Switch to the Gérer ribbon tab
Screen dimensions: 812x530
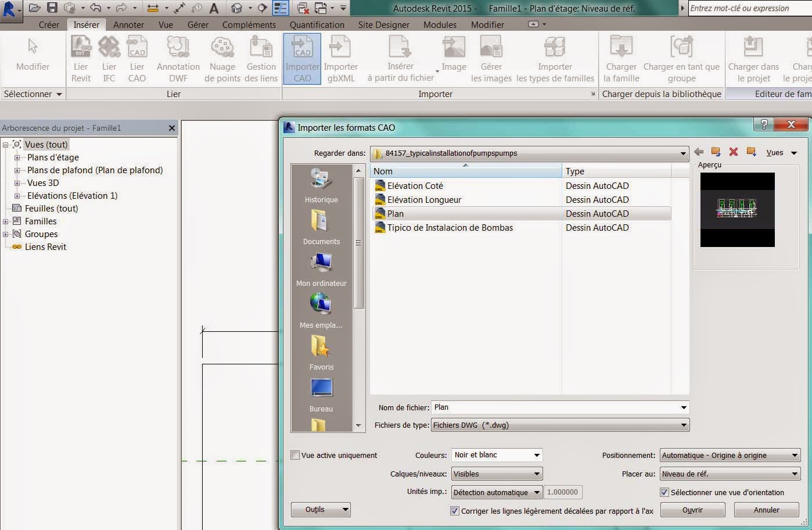pyautogui.click(x=198, y=25)
